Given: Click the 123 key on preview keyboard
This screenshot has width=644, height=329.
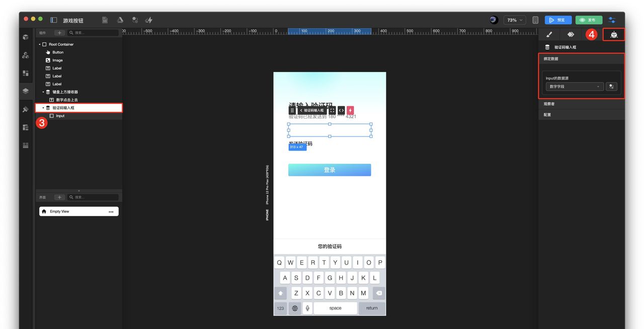Looking at the screenshot, I should point(280,308).
